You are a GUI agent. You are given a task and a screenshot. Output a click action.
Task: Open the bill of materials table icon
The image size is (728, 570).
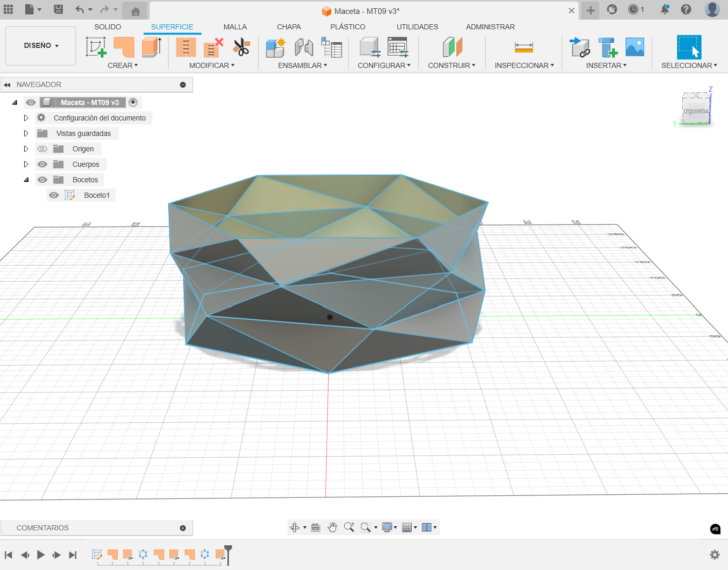pos(332,47)
